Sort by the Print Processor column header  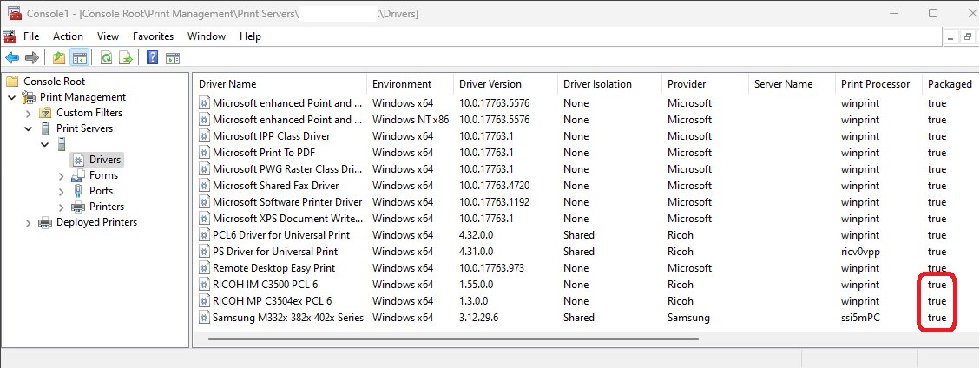click(878, 83)
